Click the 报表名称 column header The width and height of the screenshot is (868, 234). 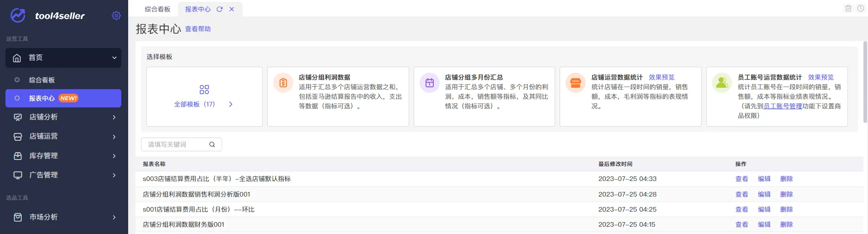point(154,164)
